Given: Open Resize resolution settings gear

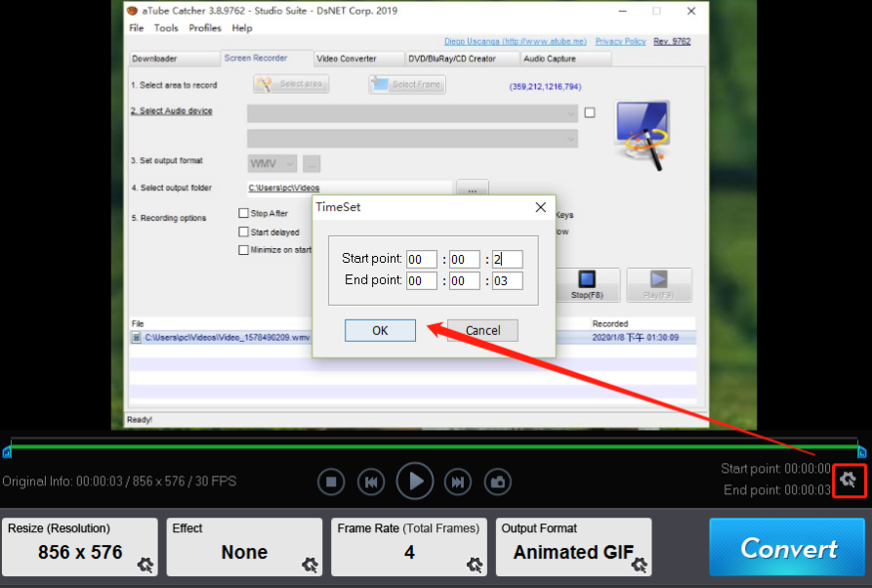Looking at the screenshot, I should (145, 566).
